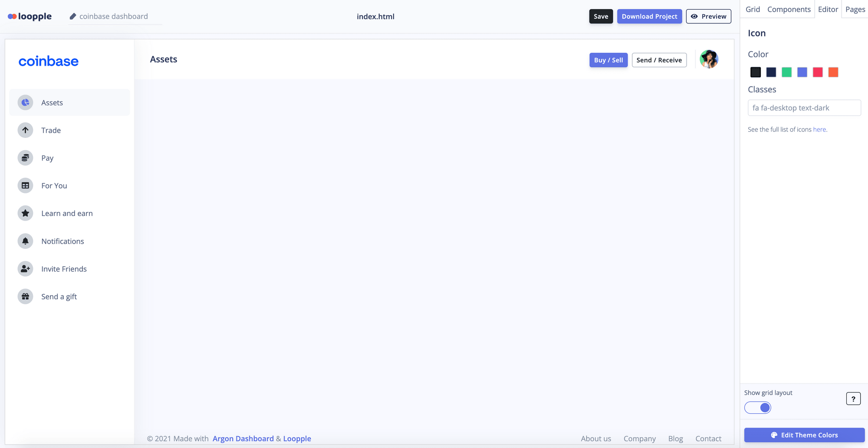Open the Blog footer link
Viewport: 868px width, 448px height.
coord(675,438)
